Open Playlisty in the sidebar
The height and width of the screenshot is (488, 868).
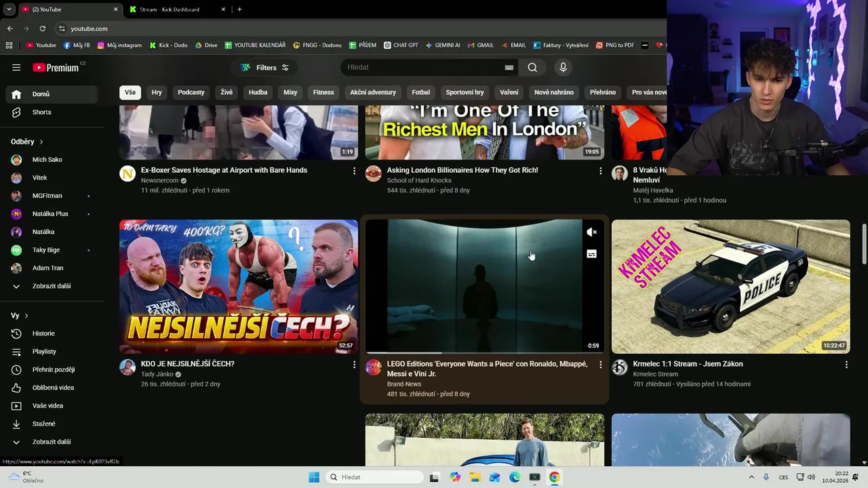point(52,351)
